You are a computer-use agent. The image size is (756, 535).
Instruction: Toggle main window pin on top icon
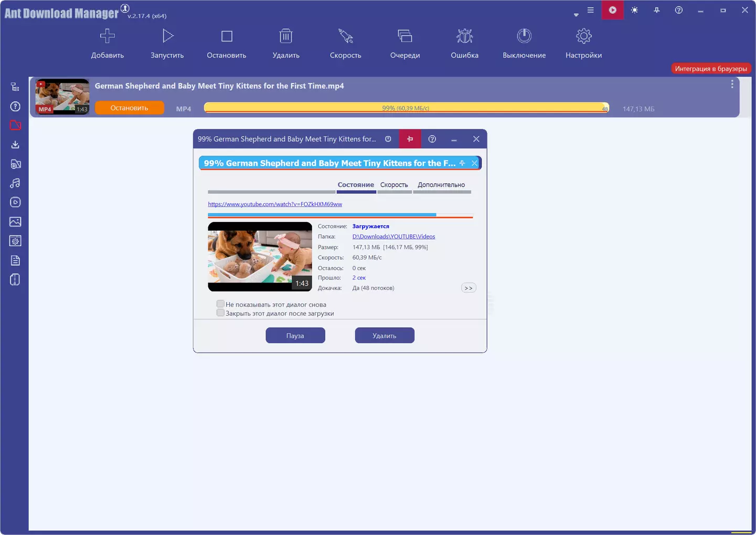click(657, 10)
